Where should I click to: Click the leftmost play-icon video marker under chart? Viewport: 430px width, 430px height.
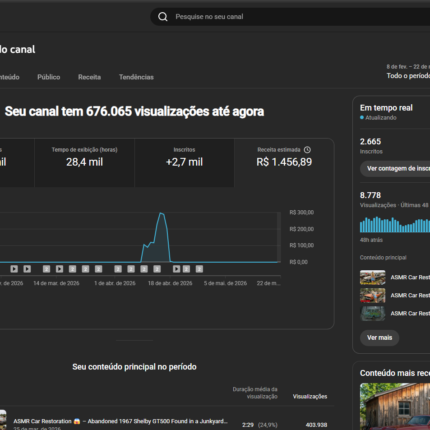(14, 269)
